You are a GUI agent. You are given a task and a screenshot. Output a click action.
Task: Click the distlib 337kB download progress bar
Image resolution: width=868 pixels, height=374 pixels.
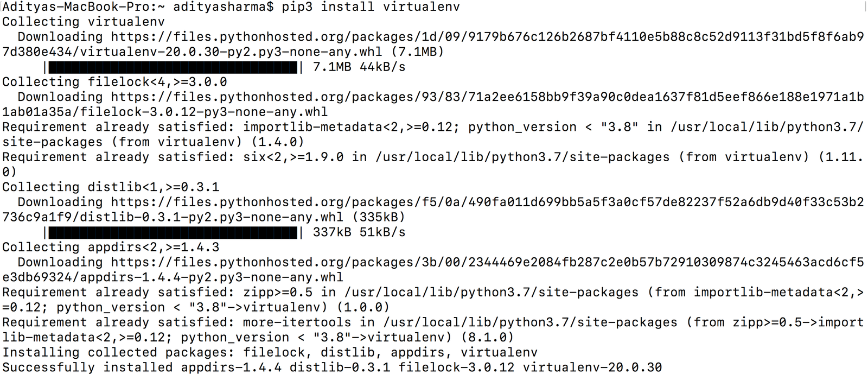[x=173, y=232]
